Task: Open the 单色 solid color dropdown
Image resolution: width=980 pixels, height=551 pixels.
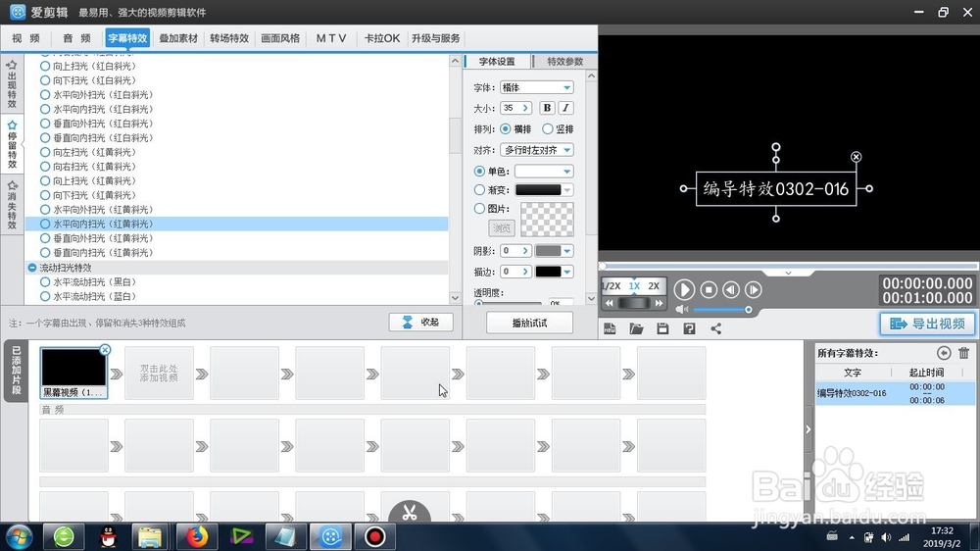Action: tap(544, 171)
